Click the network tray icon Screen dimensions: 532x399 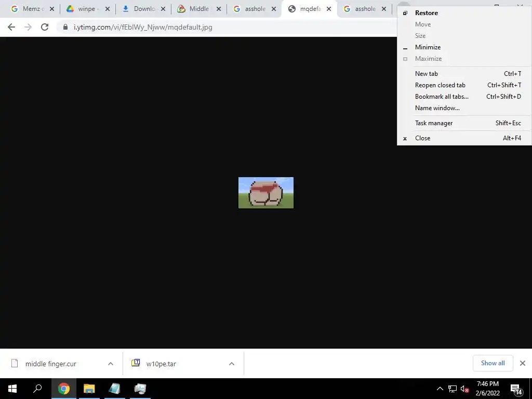point(453,389)
